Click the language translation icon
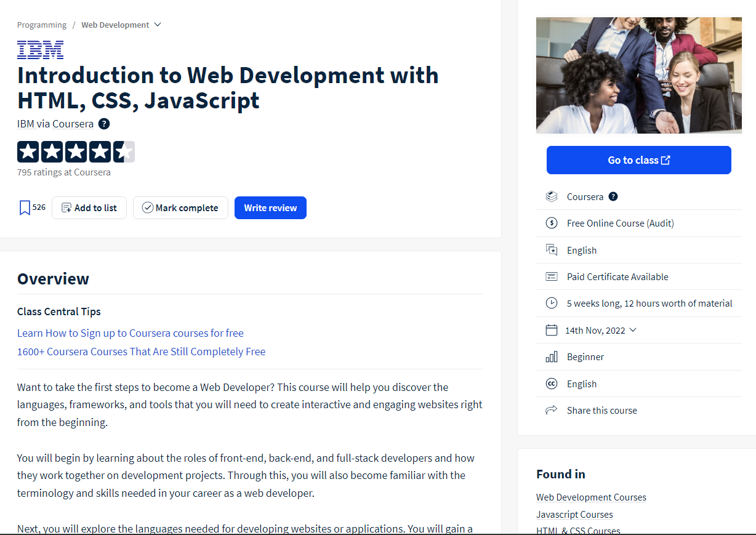This screenshot has height=535, width=756. coord(552,250)
